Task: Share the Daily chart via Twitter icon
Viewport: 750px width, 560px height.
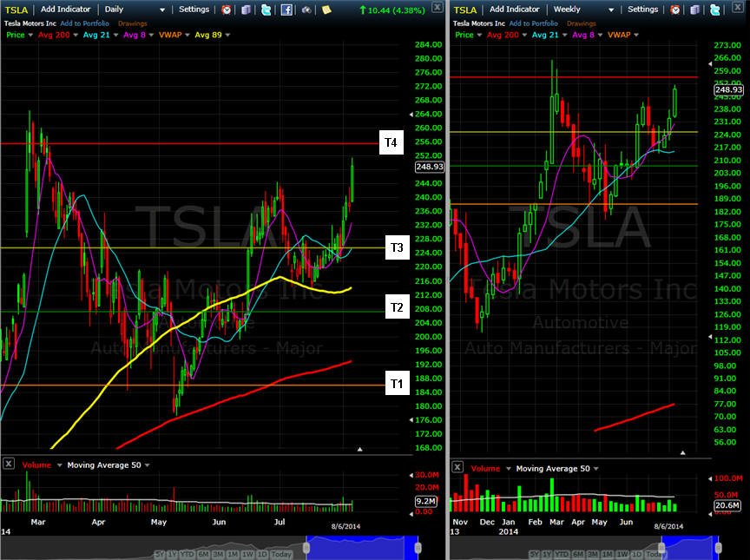Action: pyautogui.click(x=266, y=10)
